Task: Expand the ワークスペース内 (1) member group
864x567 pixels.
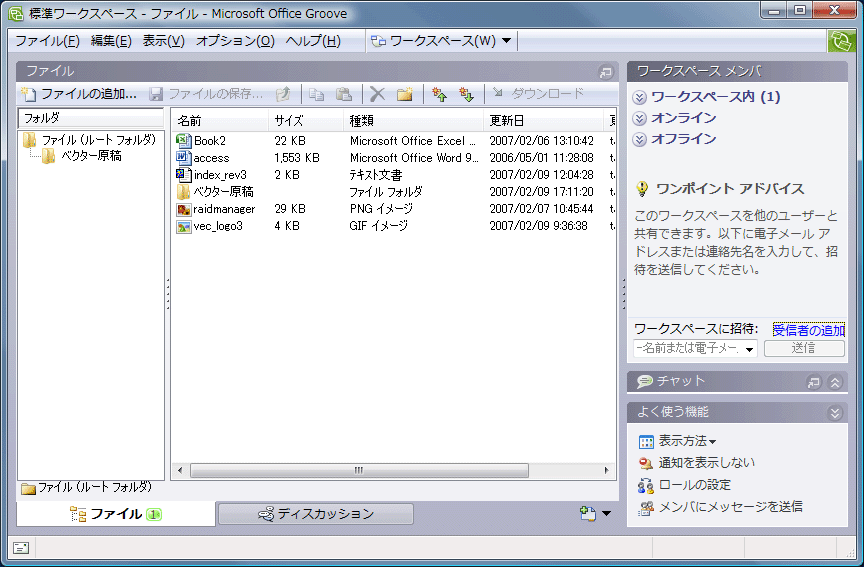Action: [x=640, y=97]
